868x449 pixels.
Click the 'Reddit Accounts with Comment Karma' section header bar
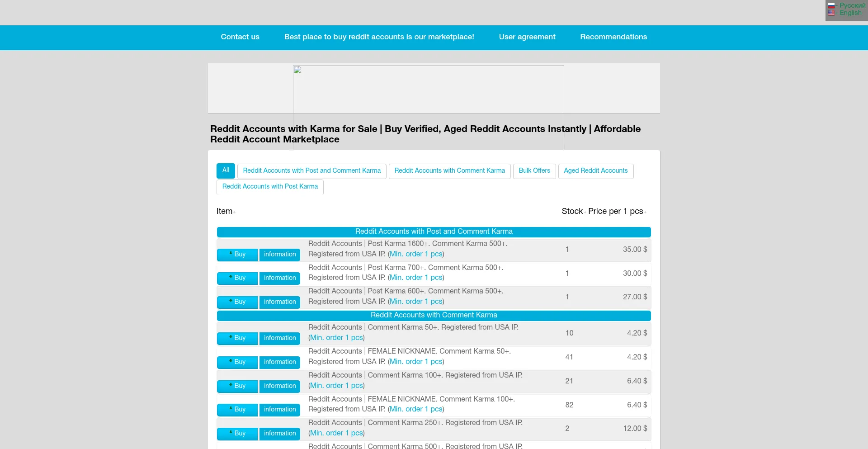[434, 316]
